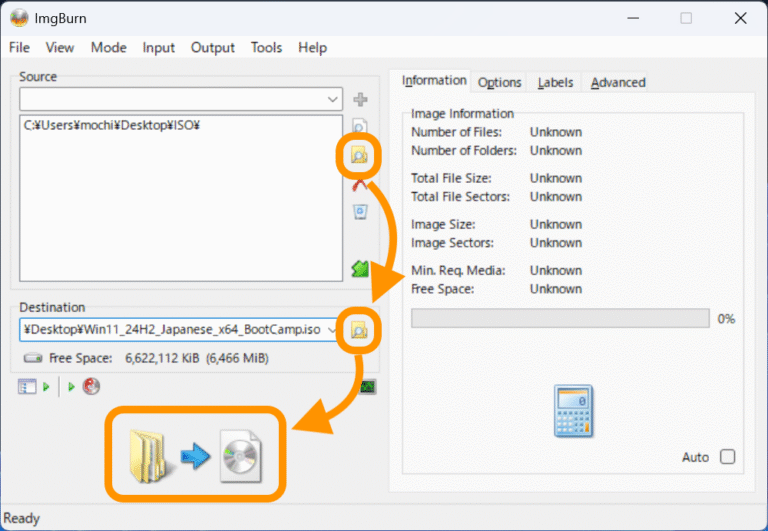Select the ISO folder path in source list

[x=112, y=125]
